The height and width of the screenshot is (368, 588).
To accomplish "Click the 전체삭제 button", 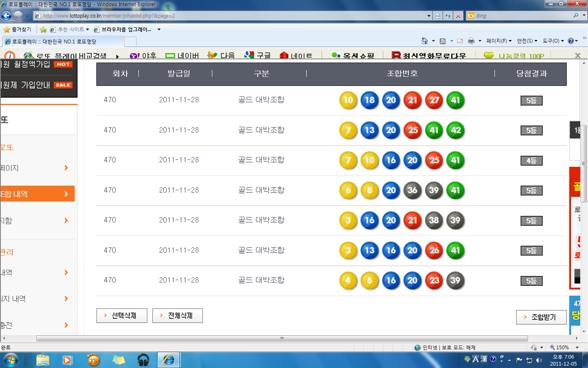I will pyautogui.click(x=178, y=316).
